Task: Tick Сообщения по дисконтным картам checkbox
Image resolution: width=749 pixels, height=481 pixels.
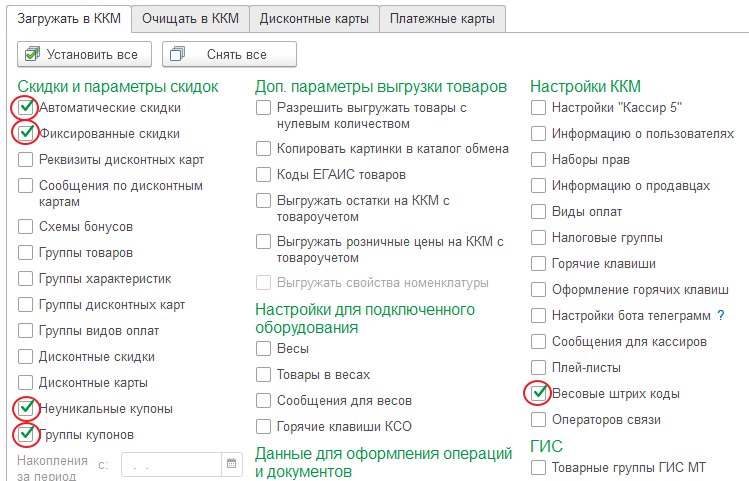Action: 25,185
